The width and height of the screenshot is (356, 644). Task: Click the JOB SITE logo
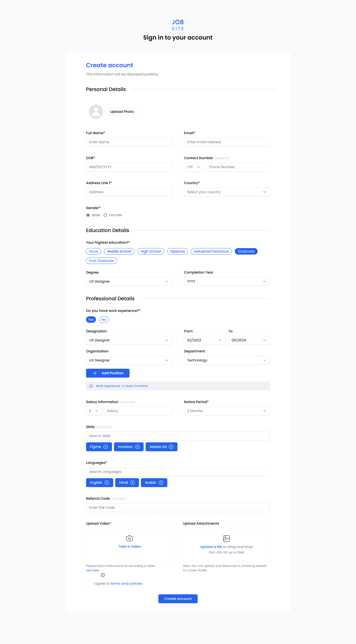click(x=178, y=25)
